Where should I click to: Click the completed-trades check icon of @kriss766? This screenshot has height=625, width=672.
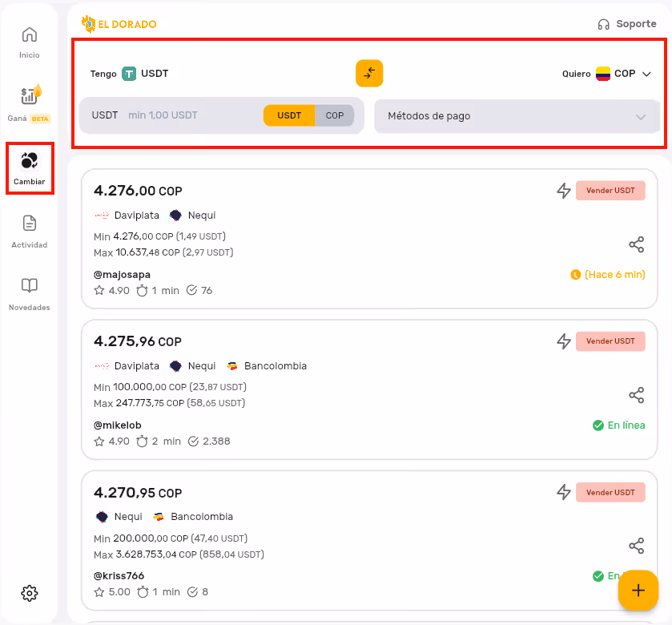[x=193, y=592]
